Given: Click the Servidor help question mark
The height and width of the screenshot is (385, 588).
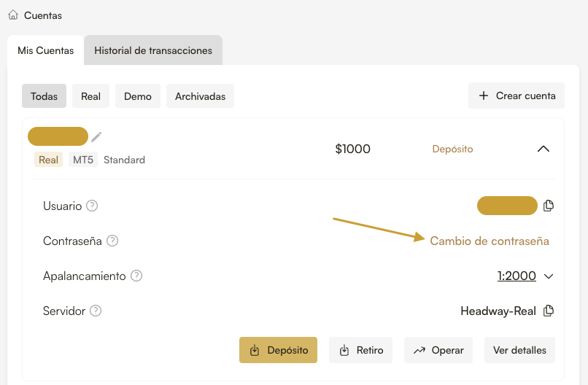Looking at the screenshot, I should (x=96, y=311).
